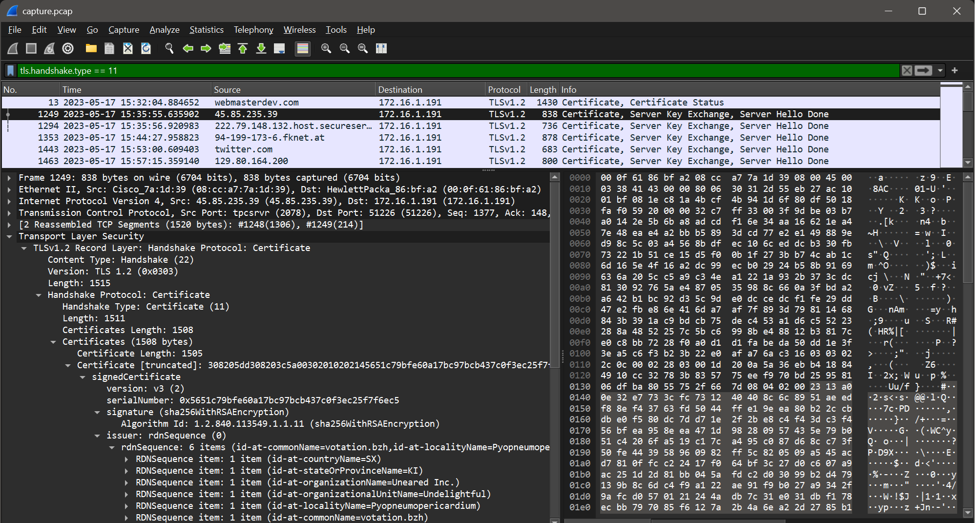Select the Handshake Type: Certificate (11) row
The height and width of the screenshot is (523, 980).
click(x=276, y=307)
